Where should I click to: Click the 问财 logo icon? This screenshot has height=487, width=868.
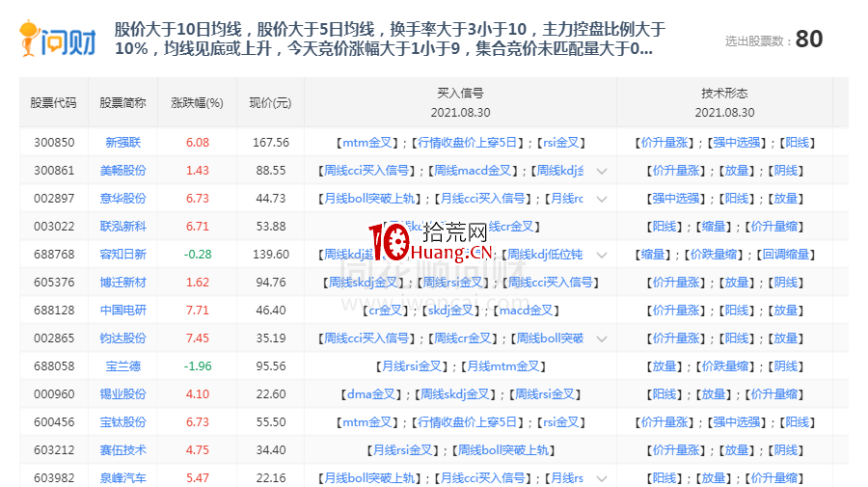[x=58, y=39]
